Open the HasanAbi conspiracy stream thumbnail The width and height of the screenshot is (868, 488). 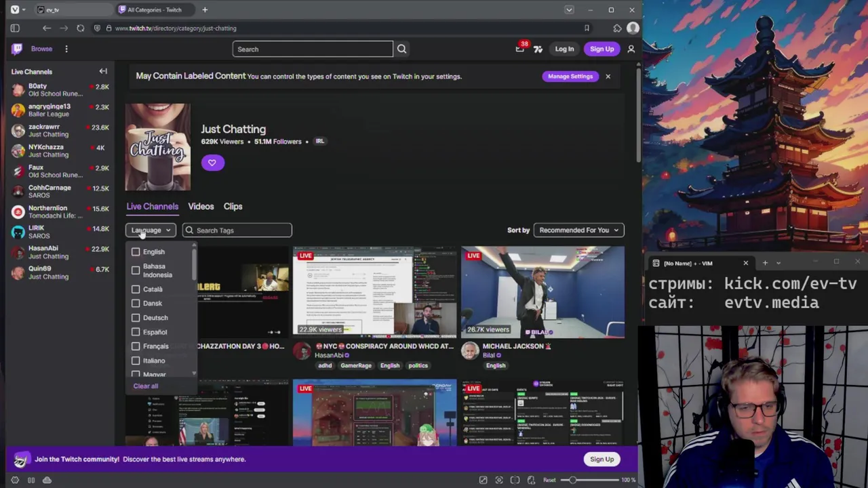(x=374, y=292)
